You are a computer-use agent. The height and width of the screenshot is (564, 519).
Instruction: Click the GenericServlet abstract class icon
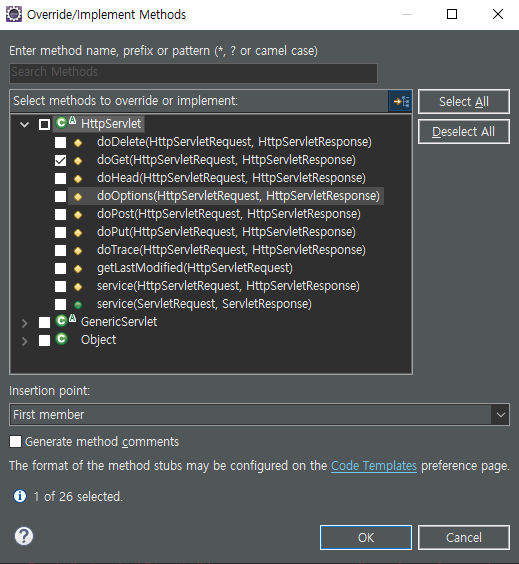point(66,320)
